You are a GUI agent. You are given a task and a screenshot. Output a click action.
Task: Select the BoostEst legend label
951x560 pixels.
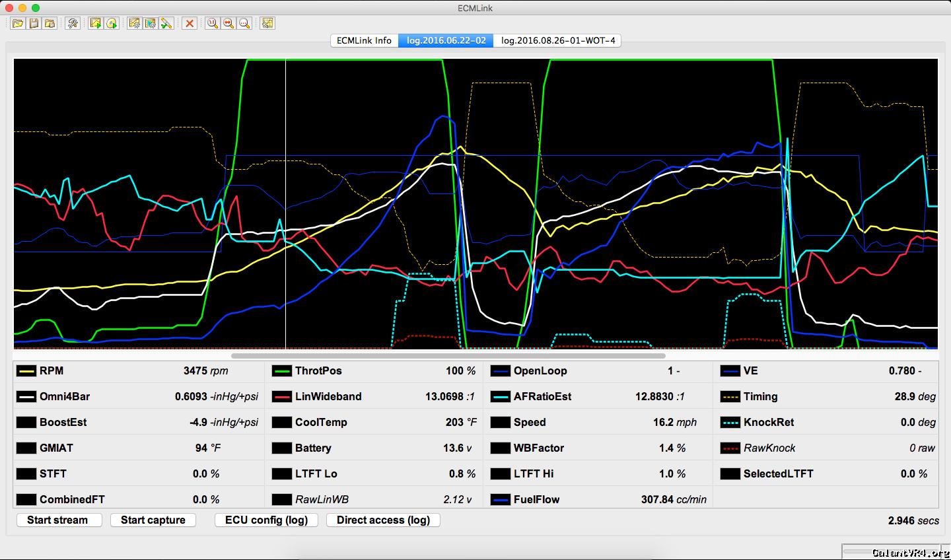(x=63, y=423)
